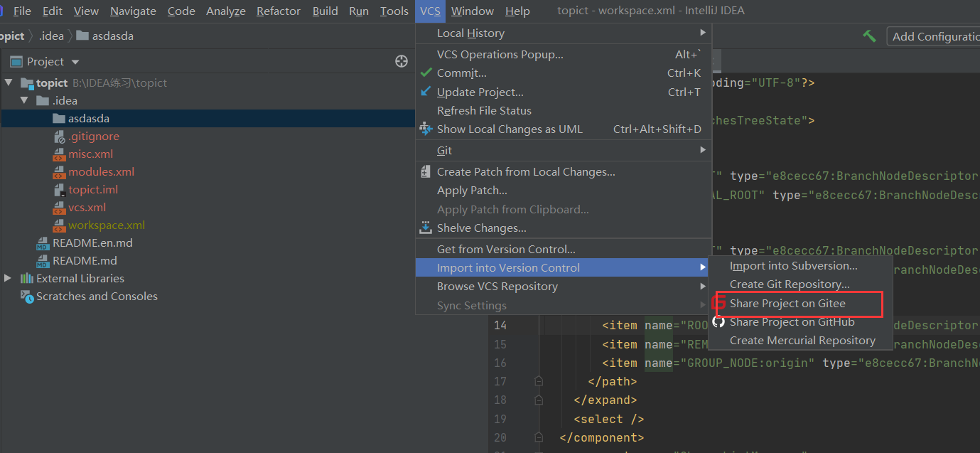Click the locate target icon in Project panel
Viewport: 980px width, 453px height.
[x=402, y=62]
